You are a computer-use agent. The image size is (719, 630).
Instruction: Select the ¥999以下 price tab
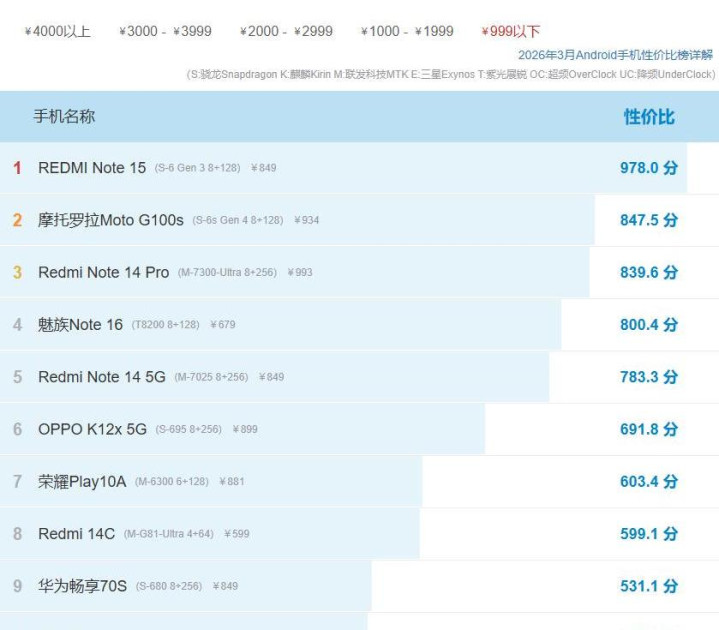click(511, 31)
